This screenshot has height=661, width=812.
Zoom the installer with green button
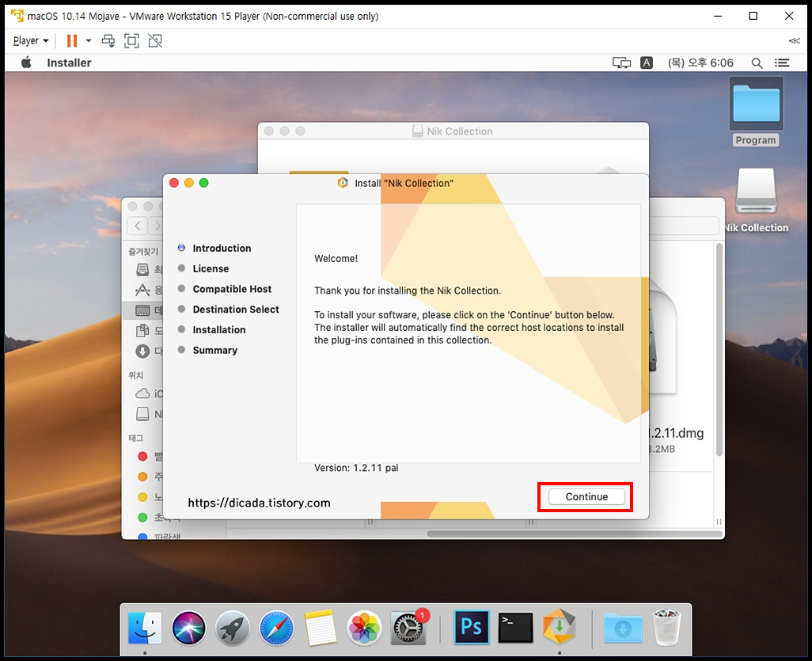pyautogui.click(x=204, y=183)
